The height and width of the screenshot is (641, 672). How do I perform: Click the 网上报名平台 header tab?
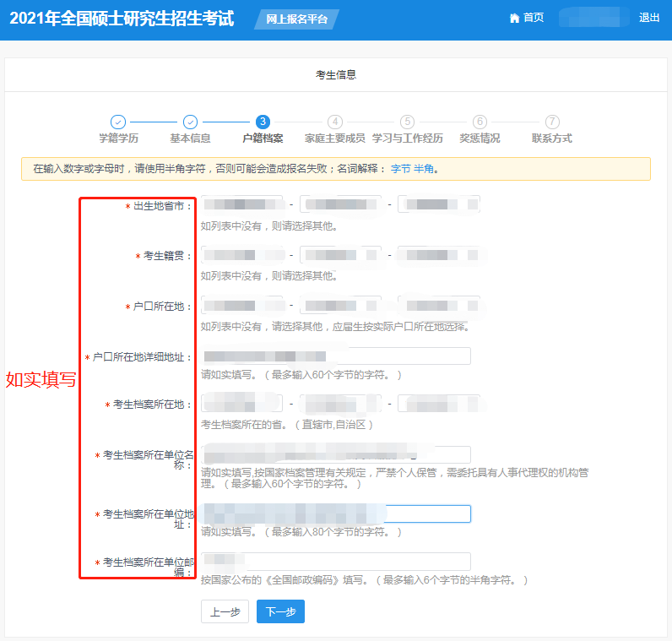[x=296, y=19]
